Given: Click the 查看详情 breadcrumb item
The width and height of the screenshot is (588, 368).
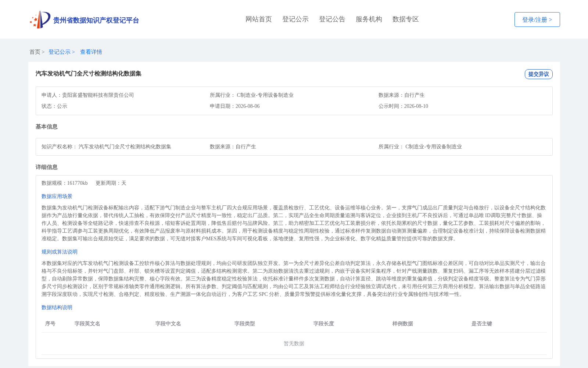Looking at the screenshot, I should [91, 52].
